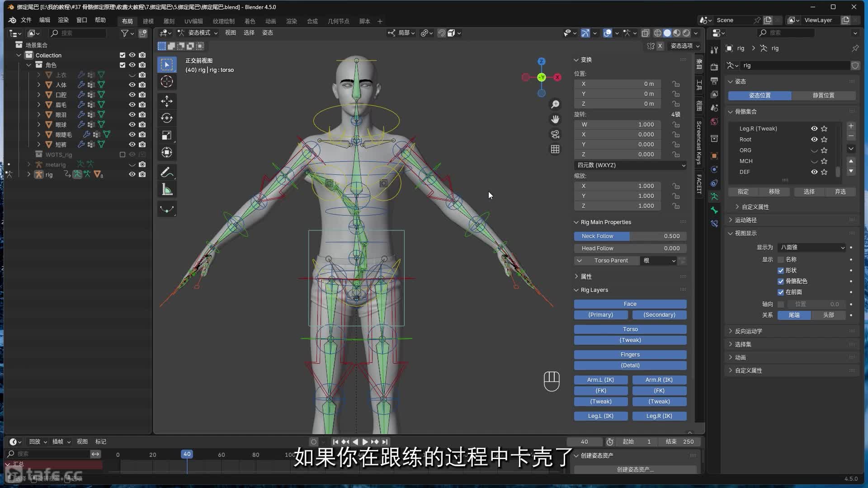
Task: Switch to rendered viewport shading
Action: [x=686, y=33]
